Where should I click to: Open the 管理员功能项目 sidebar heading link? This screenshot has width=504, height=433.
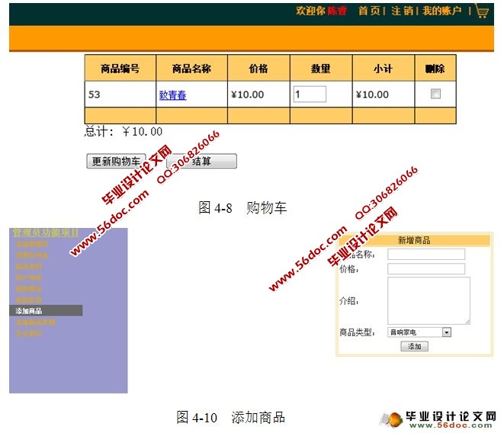(x=45, y=233)
